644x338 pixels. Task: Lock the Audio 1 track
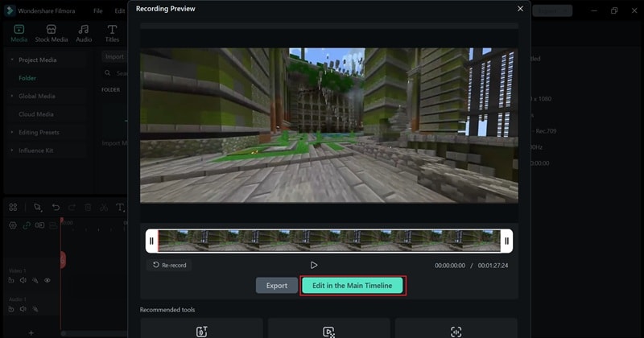point(11,309)
